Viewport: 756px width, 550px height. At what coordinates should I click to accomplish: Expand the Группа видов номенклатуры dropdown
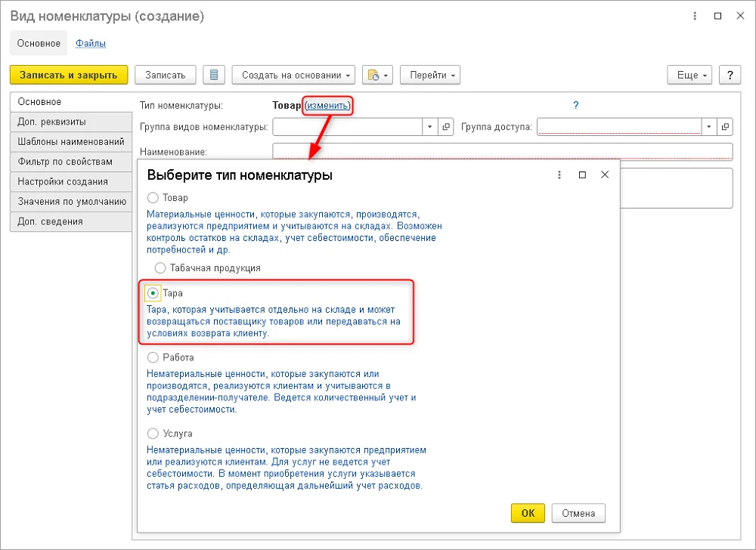[x=429, y=127]
